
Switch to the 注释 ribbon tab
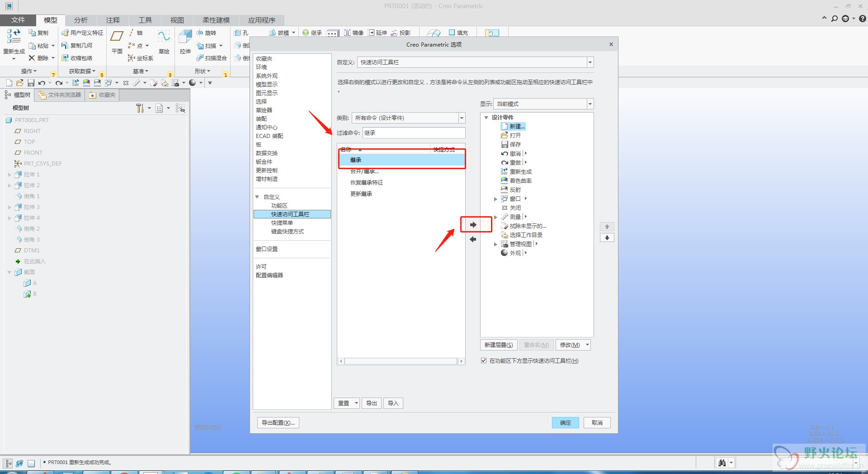click(x=113, y=20)
